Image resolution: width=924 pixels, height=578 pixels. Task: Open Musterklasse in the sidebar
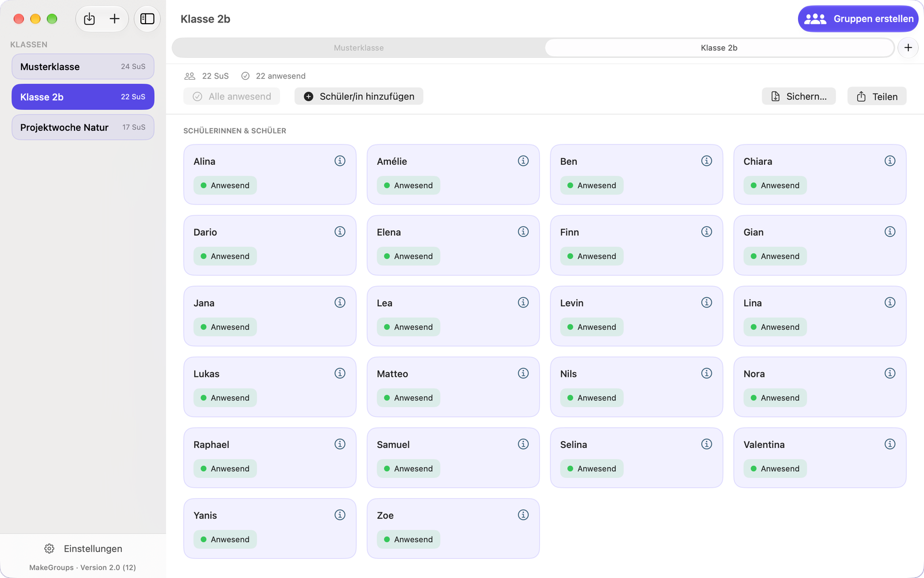tap(83, 66)
